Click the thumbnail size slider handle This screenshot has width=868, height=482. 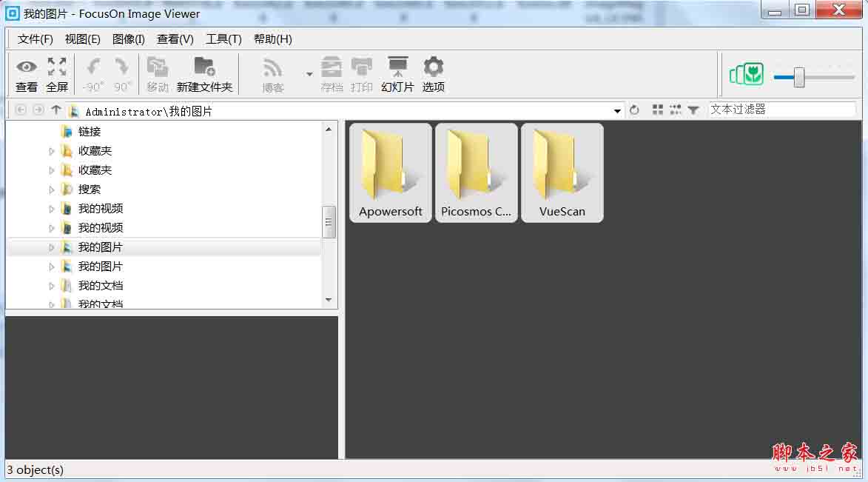tap(799, 77)
